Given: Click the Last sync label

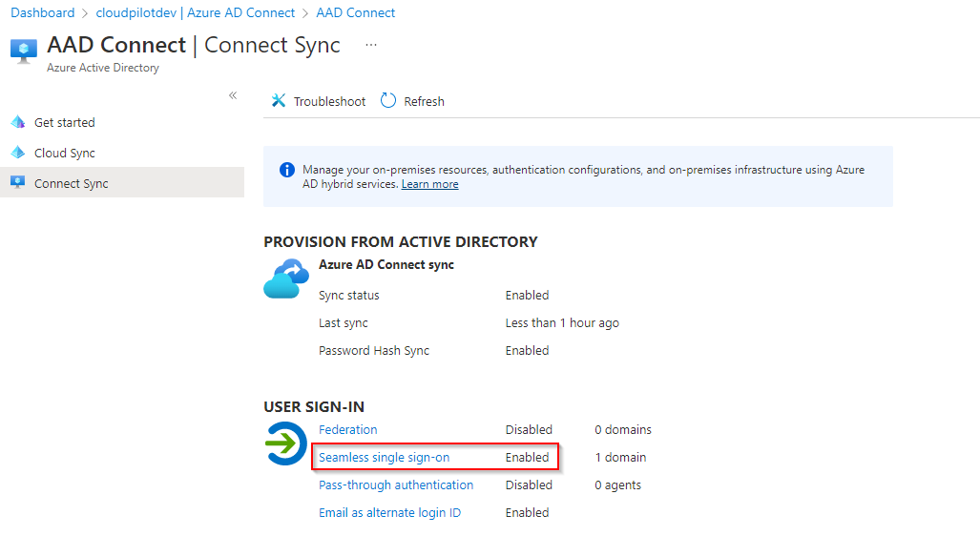Looking at the screenshot, I should click(344, 323).
